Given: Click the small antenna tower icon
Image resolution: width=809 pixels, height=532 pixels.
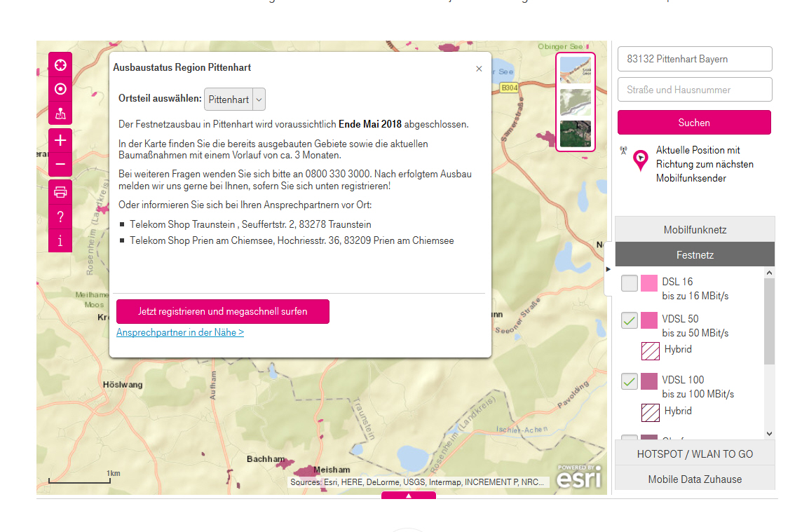Looking at the screenshot, I should click(x=623, y=151).
